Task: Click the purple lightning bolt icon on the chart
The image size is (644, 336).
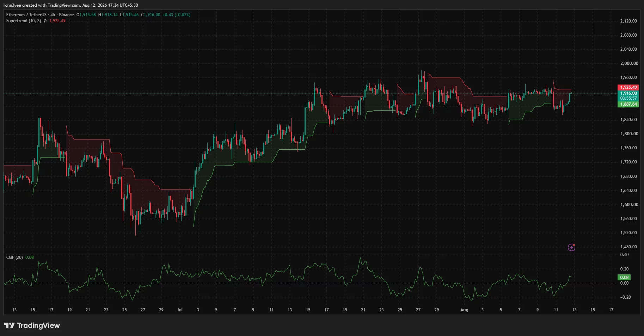Action: [x=571, y=247]
